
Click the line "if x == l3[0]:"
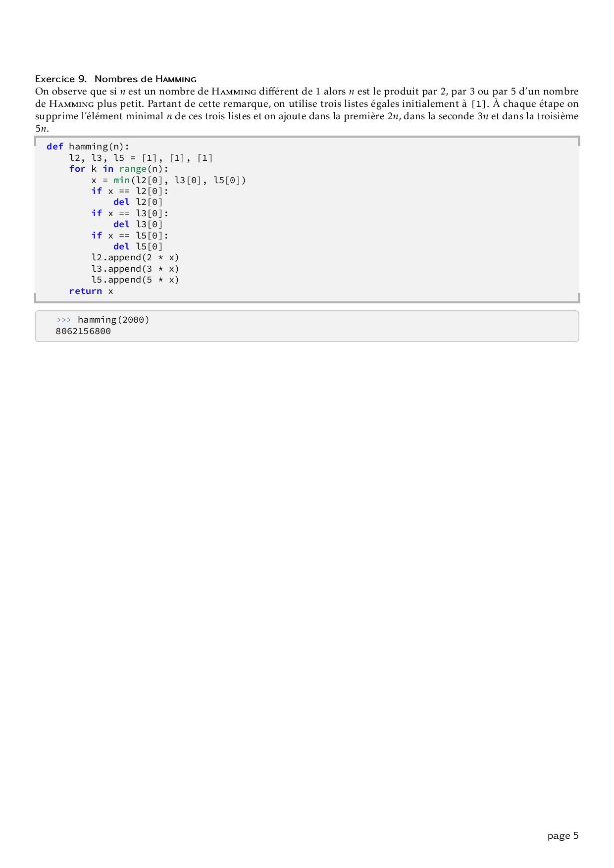130,213
